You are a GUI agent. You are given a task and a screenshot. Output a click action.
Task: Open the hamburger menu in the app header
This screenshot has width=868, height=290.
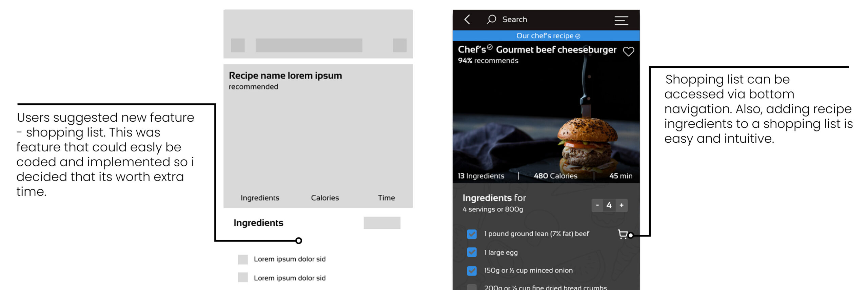[621, 21]
